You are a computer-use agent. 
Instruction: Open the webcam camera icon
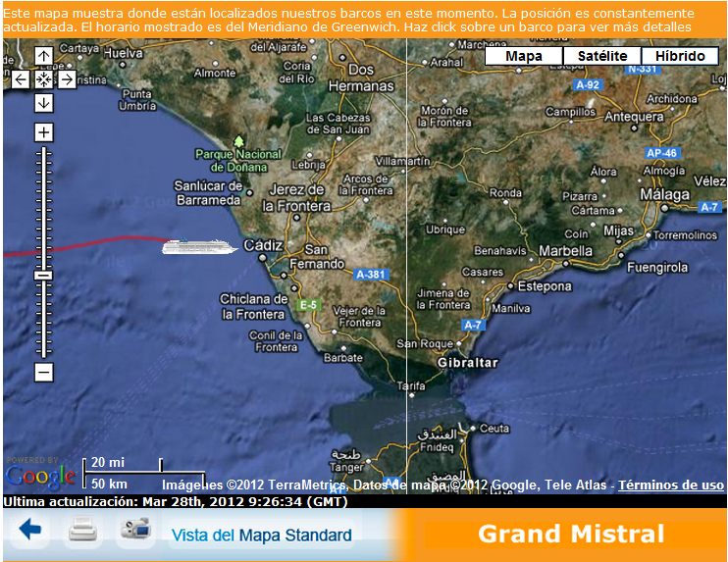tap(134, 531)
